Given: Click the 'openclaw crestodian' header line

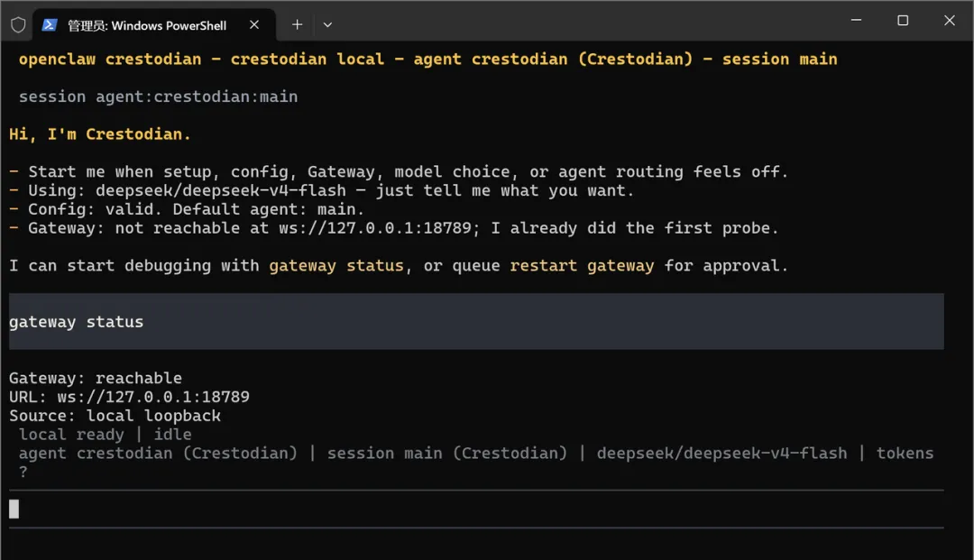Looking at the screenshot, I should (428, 59).
